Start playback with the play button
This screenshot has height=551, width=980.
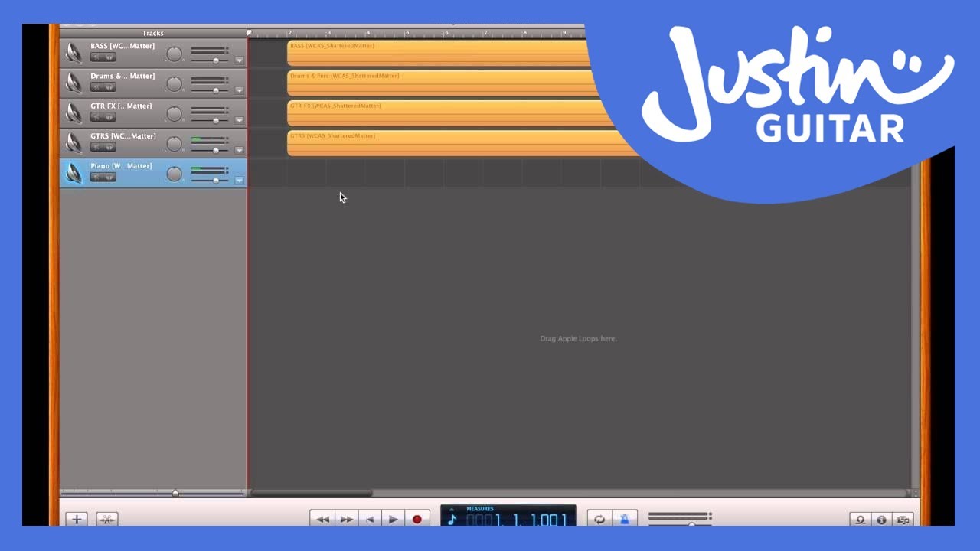pos(393,519)
